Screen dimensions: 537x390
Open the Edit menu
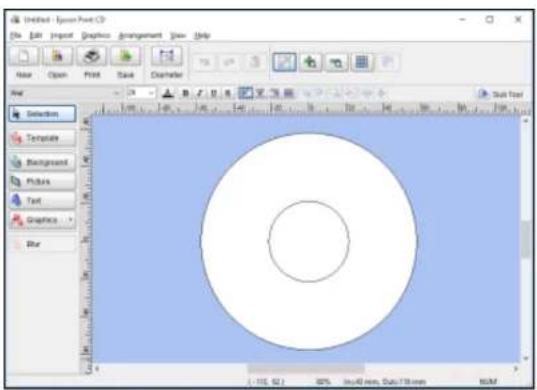click(36, 35)
